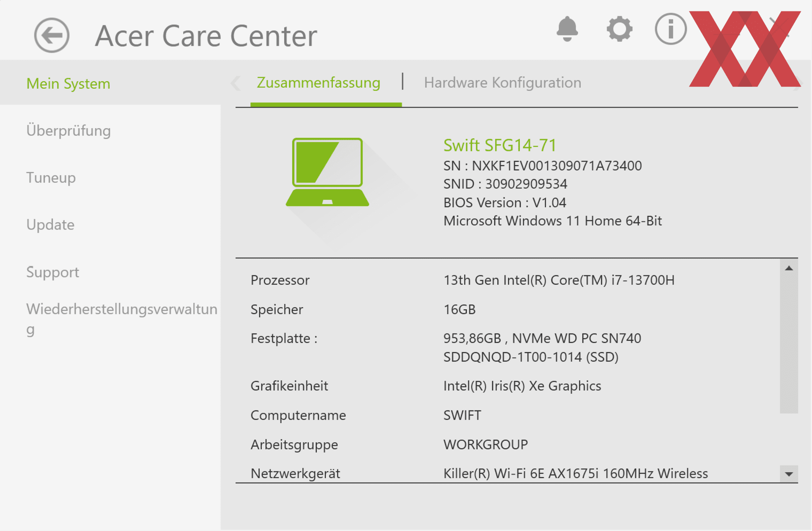
Task: Click the SWIFT computer name value
Action: pyautogui.click(x=462, y=415)
